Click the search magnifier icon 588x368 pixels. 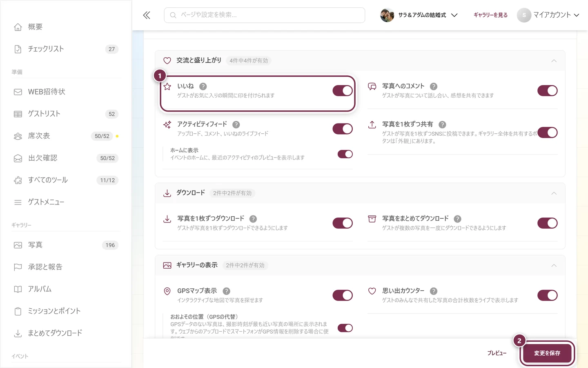[x=173, y=15]
